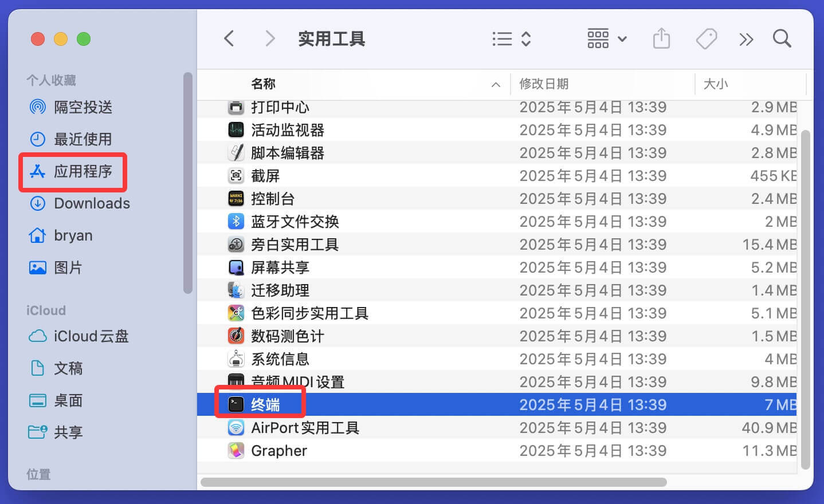Sort by 名称 column header
This screenshot has height=504, width=824.
264,84
